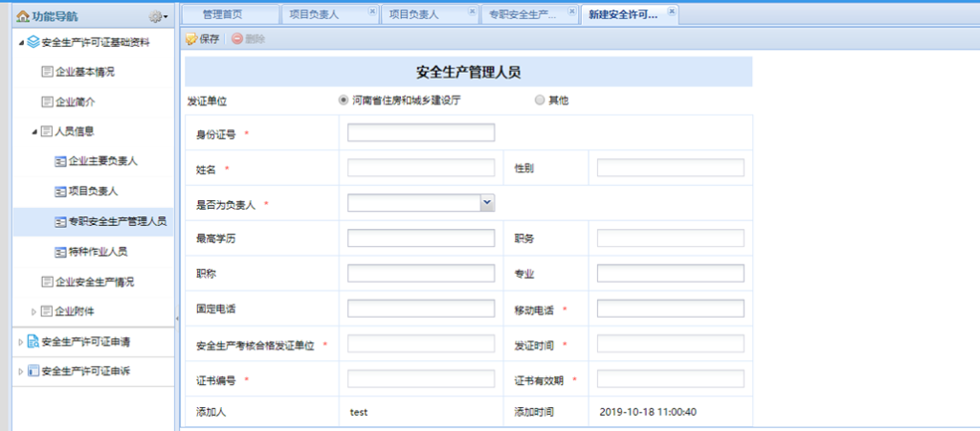Collapse the sidebar using the splitter handle
This screenshot has width=980, height=431.
(177, 318)
